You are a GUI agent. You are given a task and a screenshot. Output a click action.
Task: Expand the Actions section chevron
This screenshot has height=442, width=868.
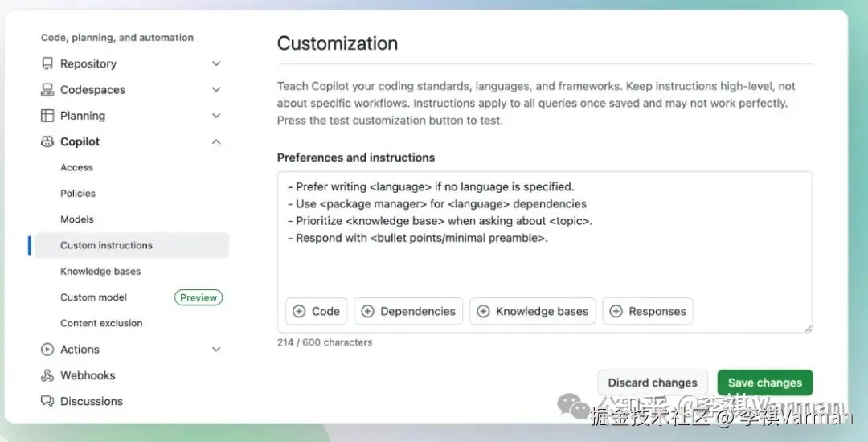pos(216,349)
